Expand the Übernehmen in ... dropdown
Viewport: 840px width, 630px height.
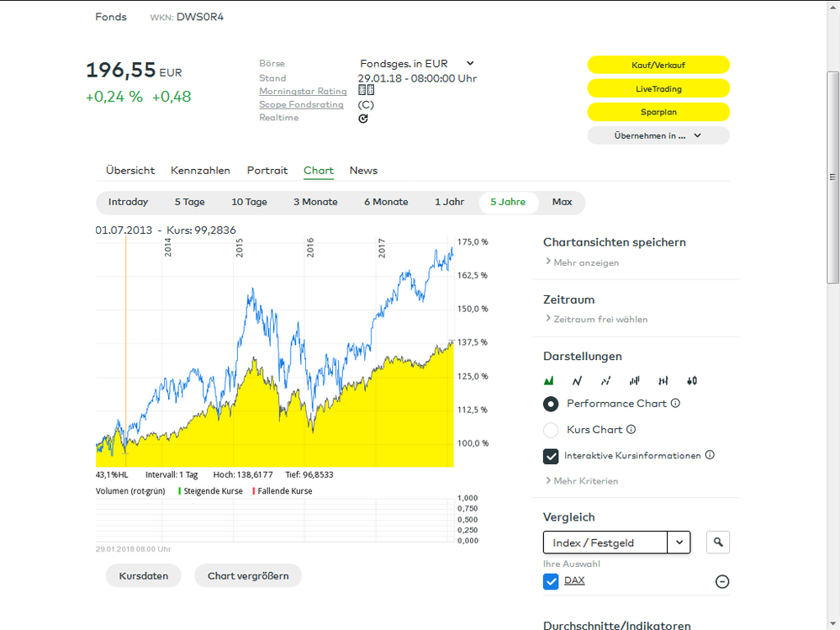click(658, 135)
